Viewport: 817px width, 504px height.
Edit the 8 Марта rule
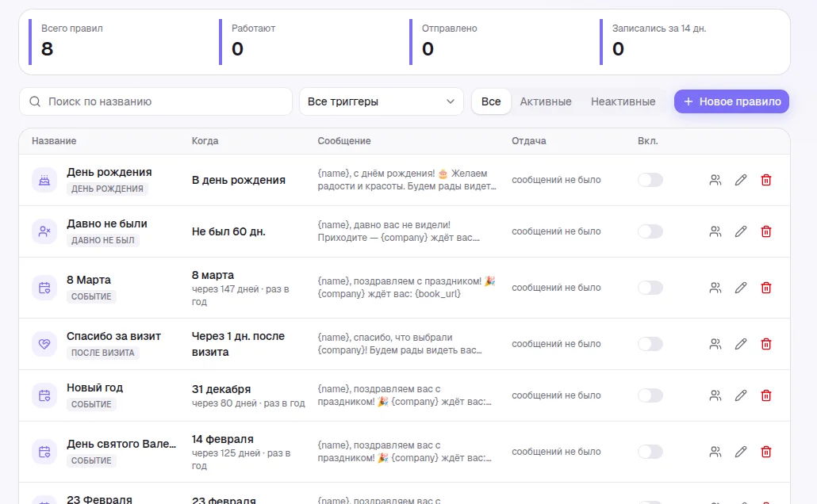pyautogui.click(x=741, y=288)
